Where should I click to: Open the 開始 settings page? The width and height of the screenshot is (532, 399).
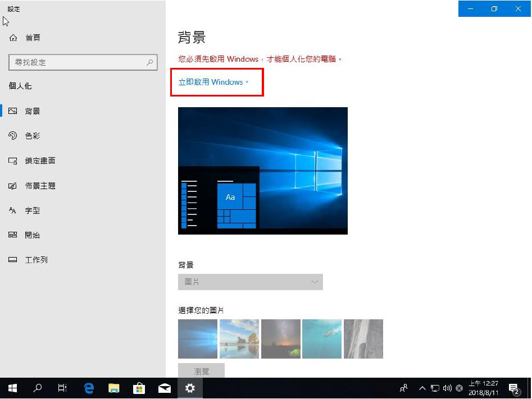point(32,235)
